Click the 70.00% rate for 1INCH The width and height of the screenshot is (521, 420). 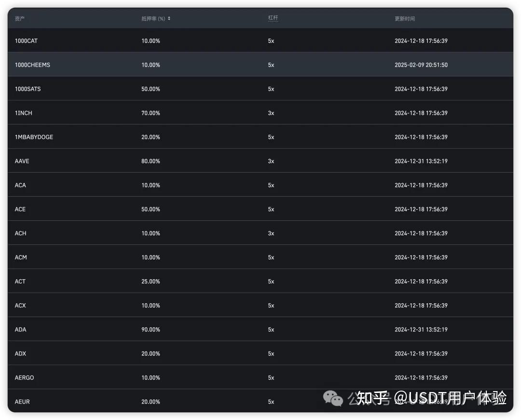[x=151, y=113]
